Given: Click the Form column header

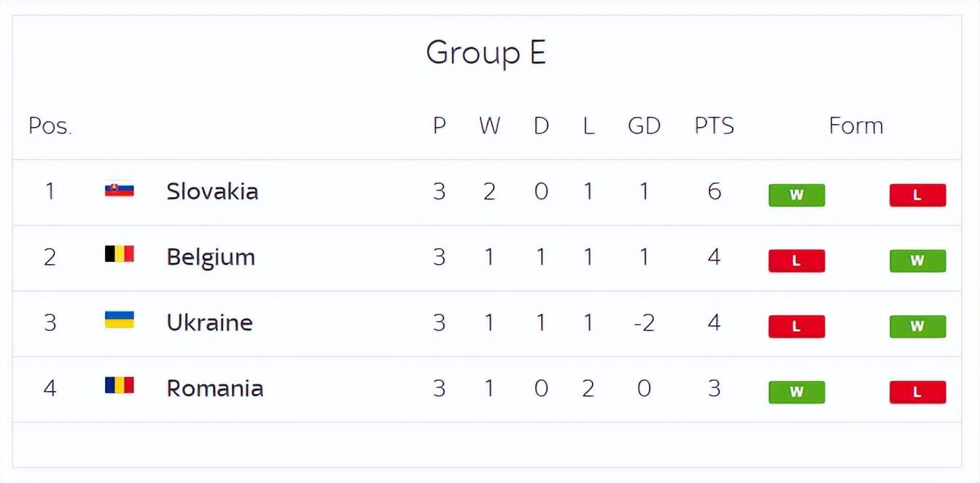Looking at the screenshot, I should click(856, 125).
